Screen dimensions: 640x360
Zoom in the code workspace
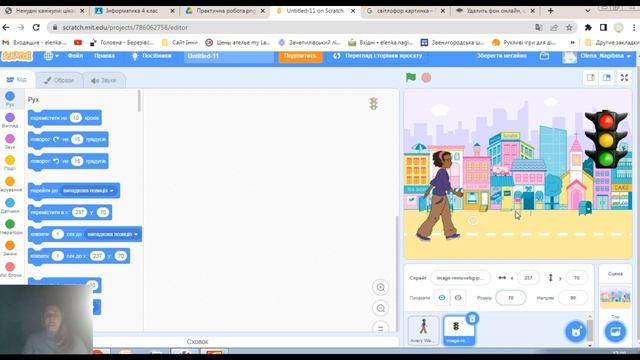pos(381,287)
